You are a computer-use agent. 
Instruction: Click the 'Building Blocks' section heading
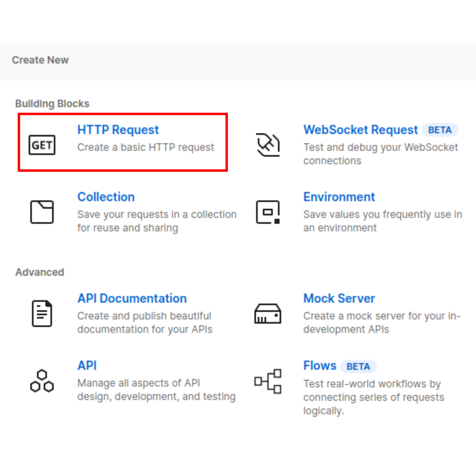tap(52, 103)
